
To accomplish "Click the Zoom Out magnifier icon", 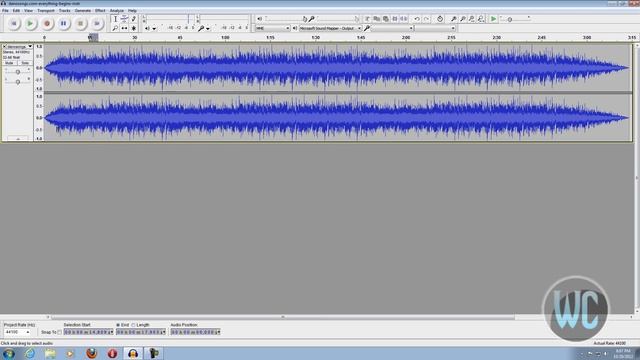I will [x=462, y=19].
